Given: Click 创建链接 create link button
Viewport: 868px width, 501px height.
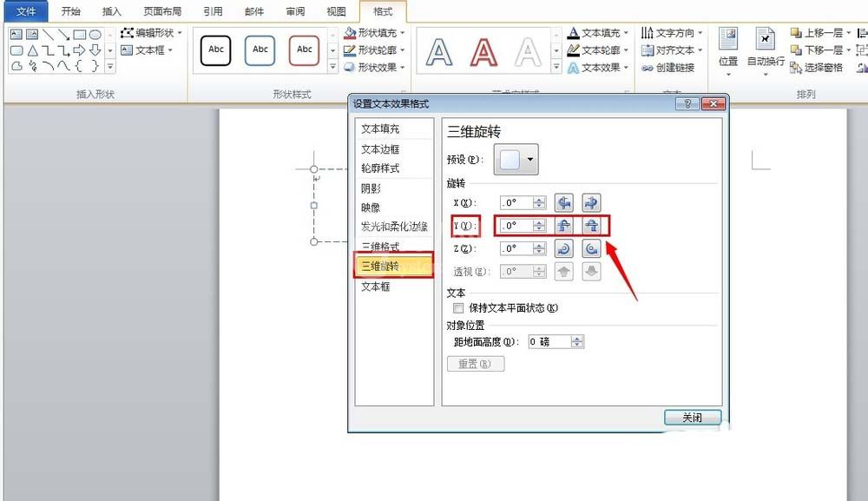Looking at the screenshot, I should (x=668, y=68).
